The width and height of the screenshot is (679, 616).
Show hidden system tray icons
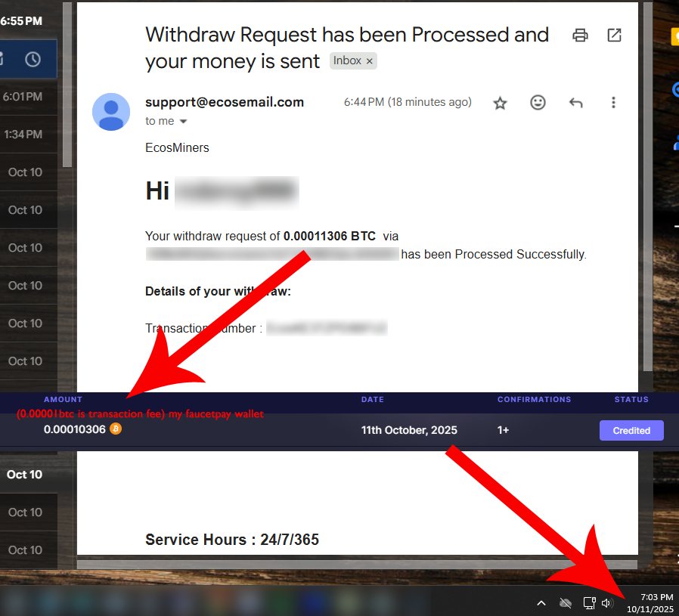click(x=541, y=602)
